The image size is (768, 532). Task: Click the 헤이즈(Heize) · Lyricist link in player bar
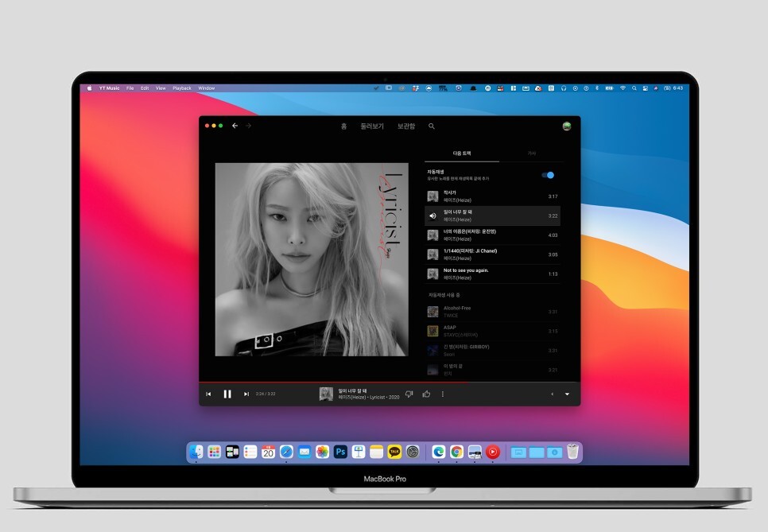pyautogui.click(x=369, y=398)
